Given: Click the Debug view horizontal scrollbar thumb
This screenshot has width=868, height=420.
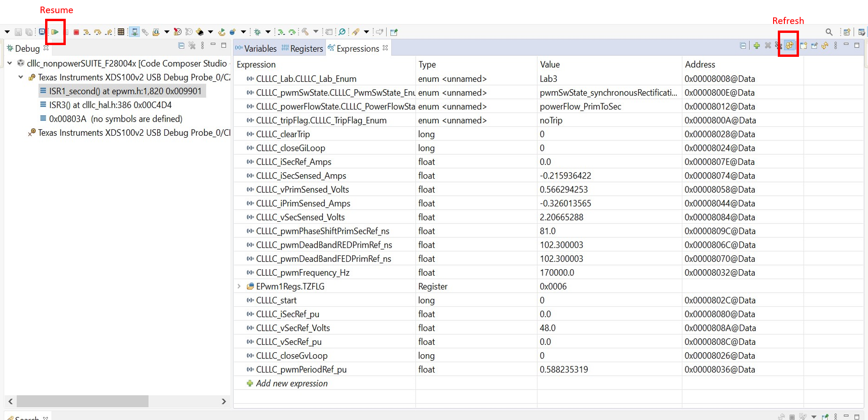Looking at the screenshot, I should pyautogui.click(x=83, y=401).
